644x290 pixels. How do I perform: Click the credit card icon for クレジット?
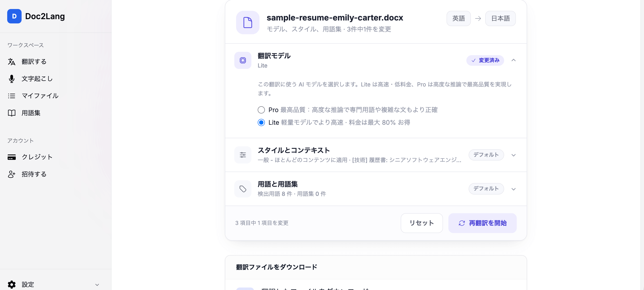(x=11, y=157)
